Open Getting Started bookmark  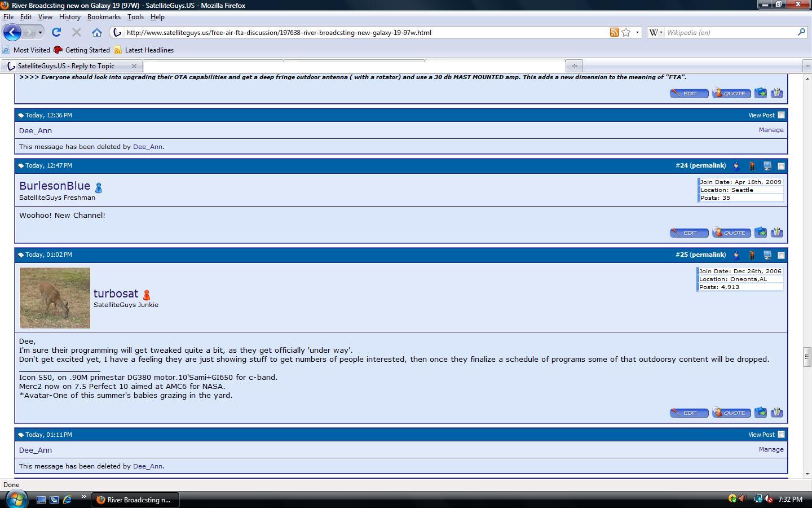click(82, 50)
